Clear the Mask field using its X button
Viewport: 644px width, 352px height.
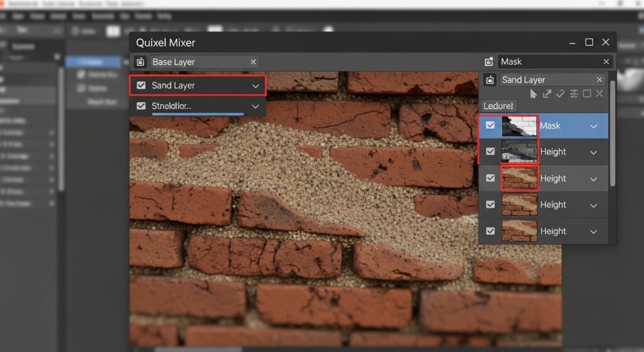point(606,62)
